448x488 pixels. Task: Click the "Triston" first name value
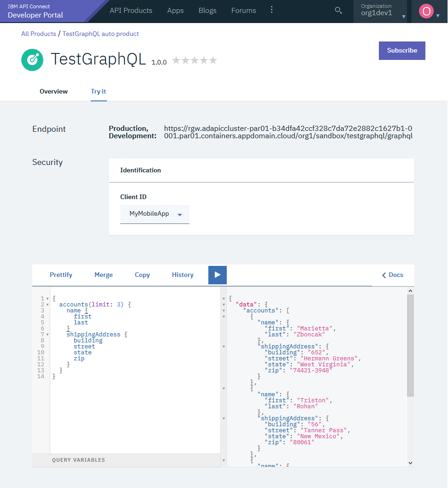coord(312,400)
